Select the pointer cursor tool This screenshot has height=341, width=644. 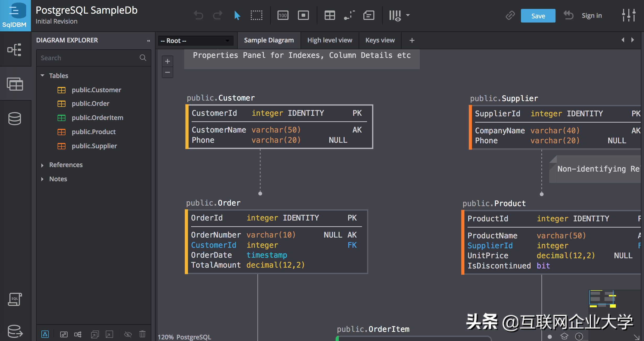pyautogui.click(x=237, y=15)
